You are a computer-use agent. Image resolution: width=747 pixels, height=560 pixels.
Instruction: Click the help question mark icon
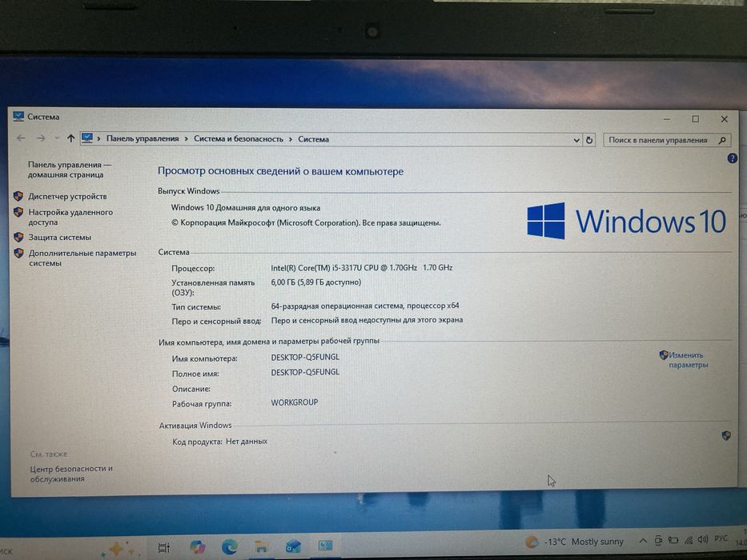click(x=733, y=158)
